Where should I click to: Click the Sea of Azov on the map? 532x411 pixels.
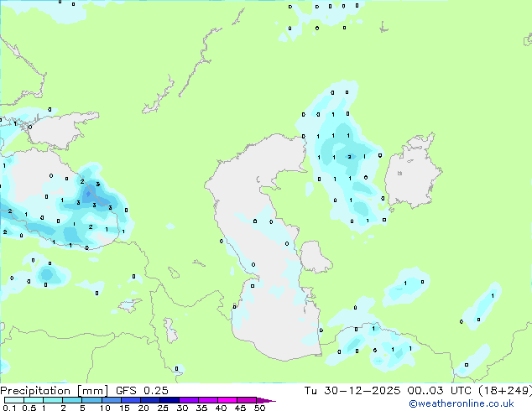pos(63,131)
